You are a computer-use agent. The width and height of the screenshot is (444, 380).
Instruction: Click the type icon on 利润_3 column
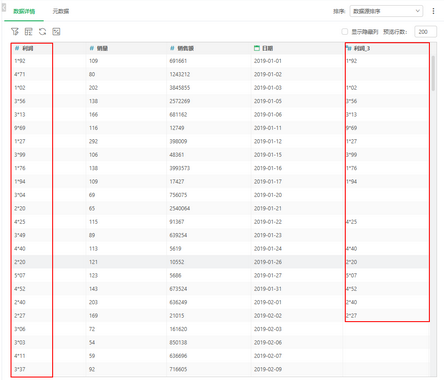point(349,48)
